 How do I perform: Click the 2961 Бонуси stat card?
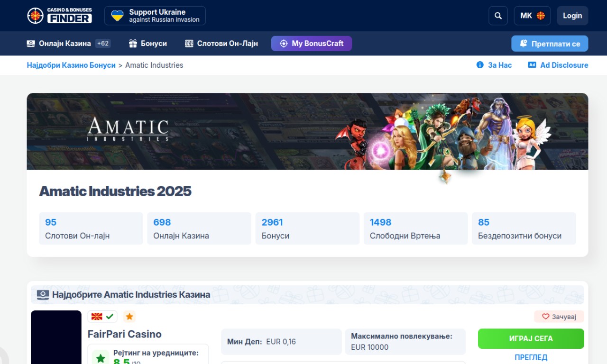307,228
